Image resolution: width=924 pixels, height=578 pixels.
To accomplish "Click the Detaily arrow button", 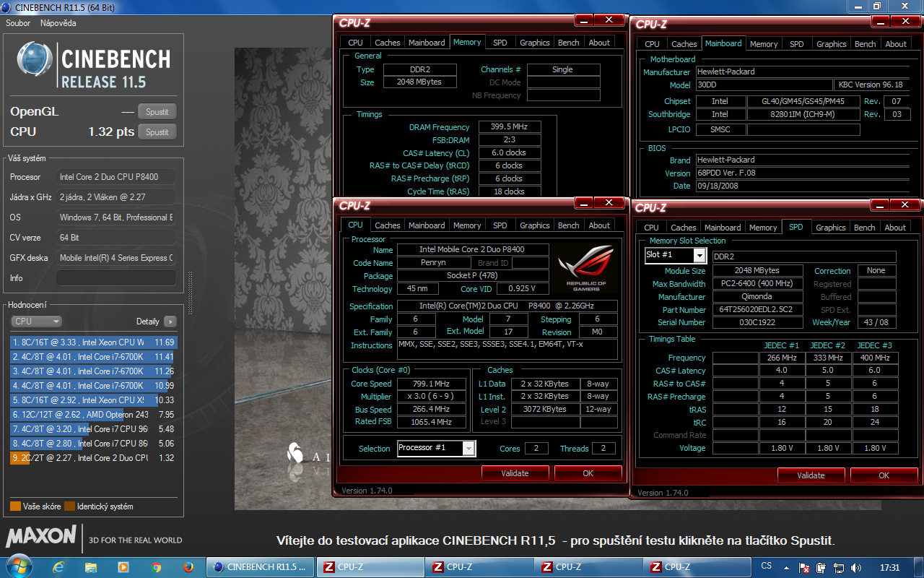I will coord(170,322).
